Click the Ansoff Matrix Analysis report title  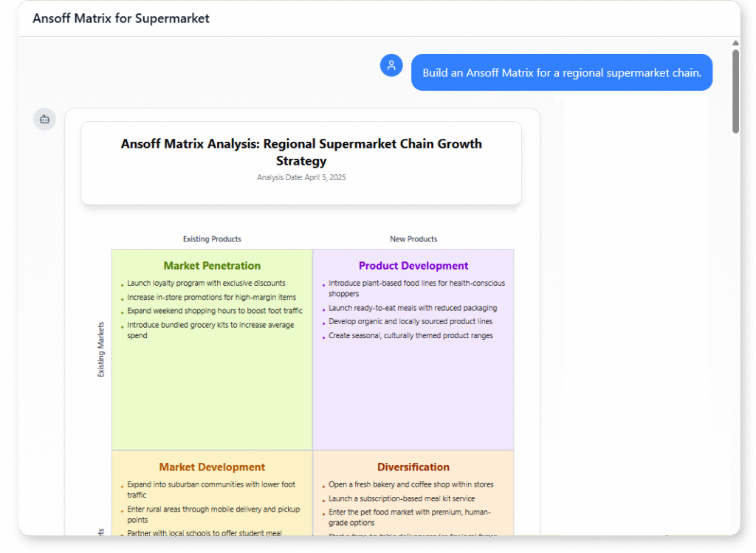point(301,152)
